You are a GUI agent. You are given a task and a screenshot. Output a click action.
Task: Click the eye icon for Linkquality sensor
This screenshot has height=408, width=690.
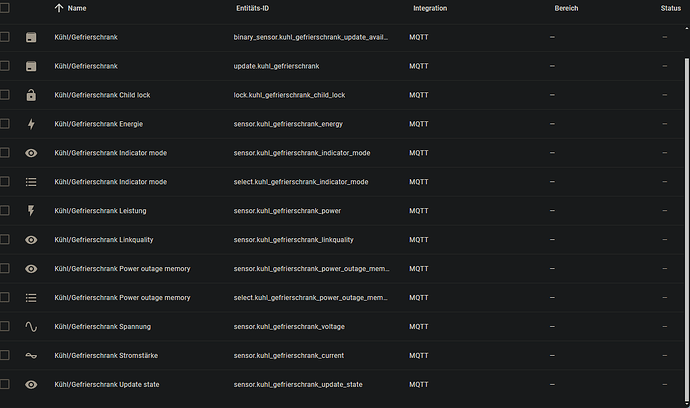(x=31, y=240)
